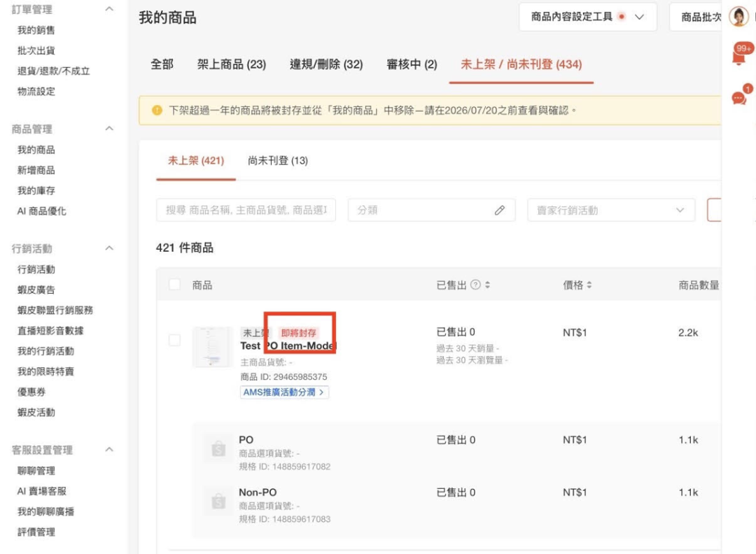Click the 即將封存 tag on product
The height and width of the screenshot is (554, 756).
pos(298,333)
